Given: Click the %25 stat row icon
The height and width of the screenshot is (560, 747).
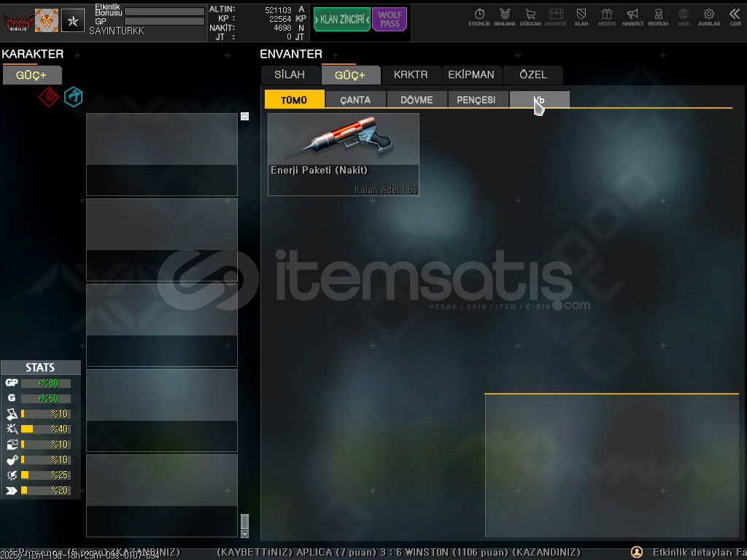Looking at the screenshot, I should point(12,475).
